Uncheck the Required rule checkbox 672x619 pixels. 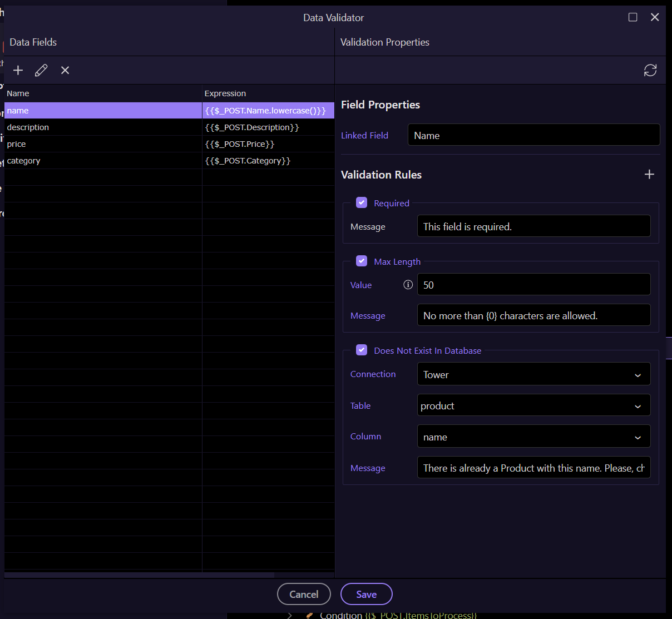point(362,203)
